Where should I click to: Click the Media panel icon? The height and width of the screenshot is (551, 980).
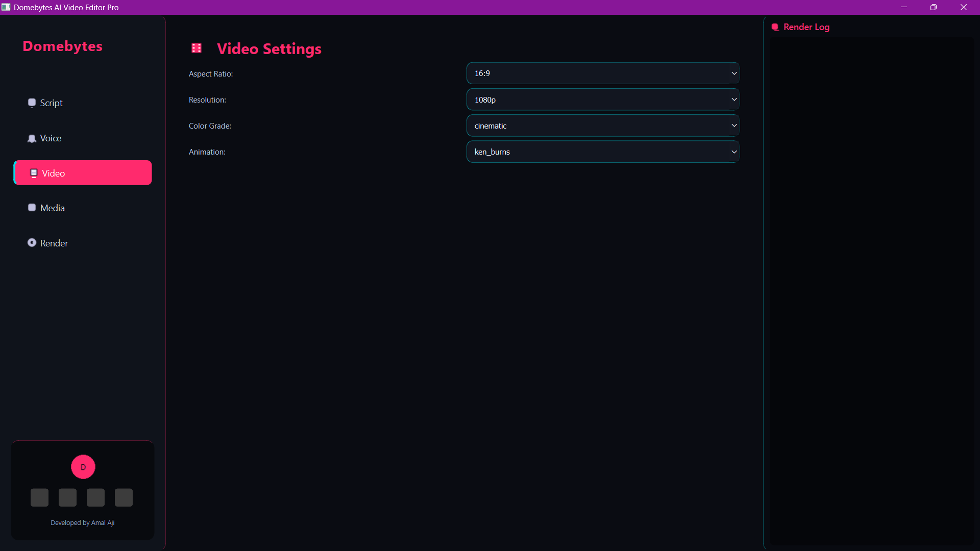(x=32, y=207)
